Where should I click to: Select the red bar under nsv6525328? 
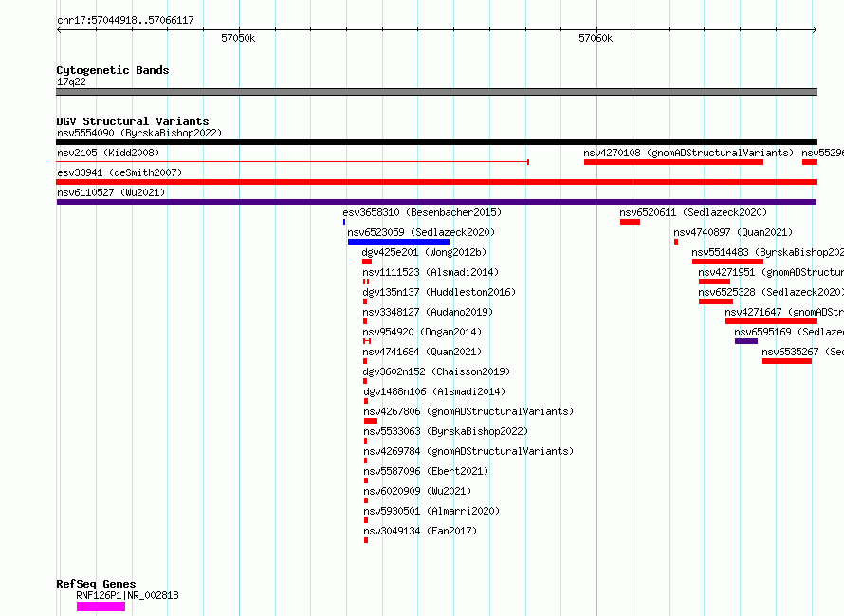[716, 301]
